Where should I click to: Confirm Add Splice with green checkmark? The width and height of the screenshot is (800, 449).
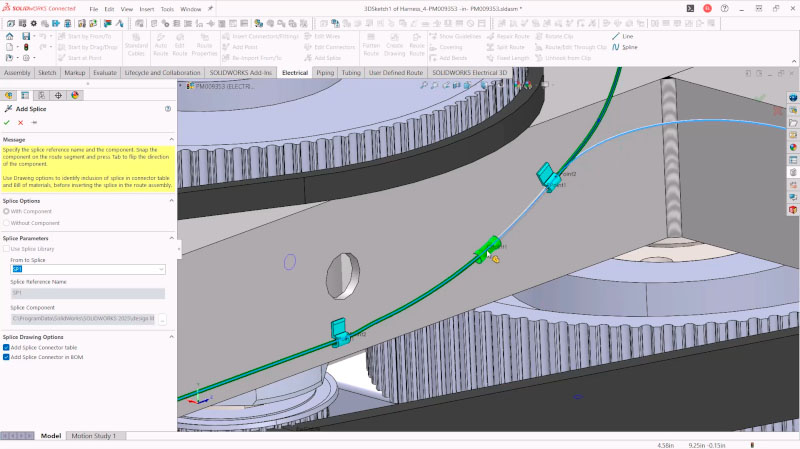(x=7, y=122)
